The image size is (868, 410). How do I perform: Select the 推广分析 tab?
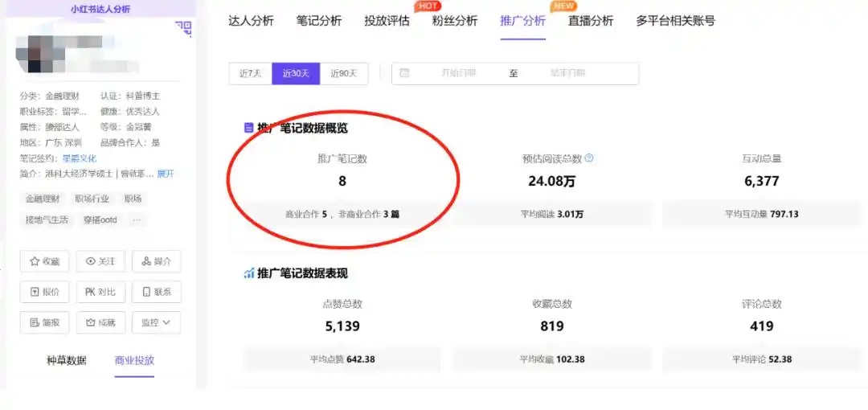click(x=523, y=21)
